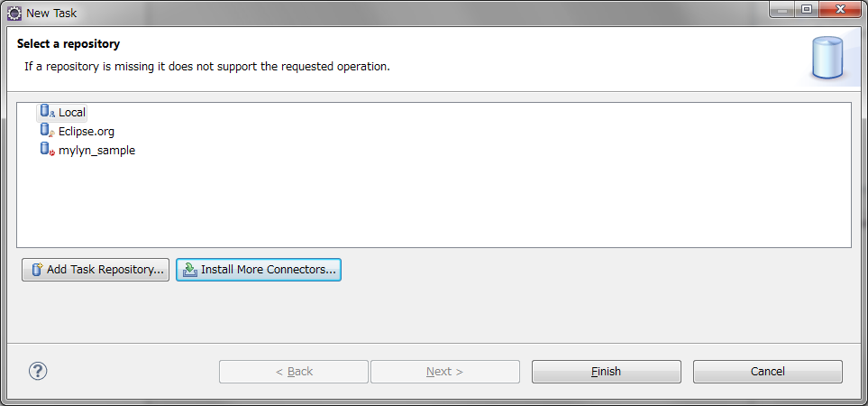
Task: Click the Eclipse.org repository icon
Action: [x=47, y=131]
